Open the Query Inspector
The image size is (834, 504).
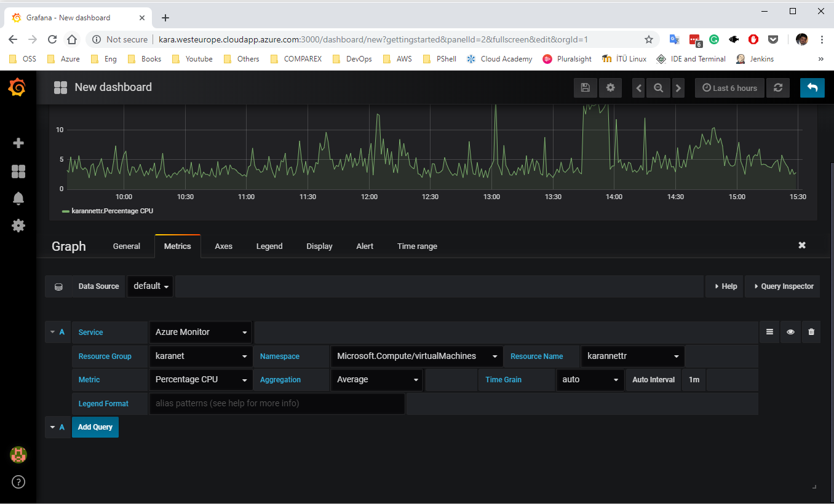pyautogui.click(x=782, y=286)
